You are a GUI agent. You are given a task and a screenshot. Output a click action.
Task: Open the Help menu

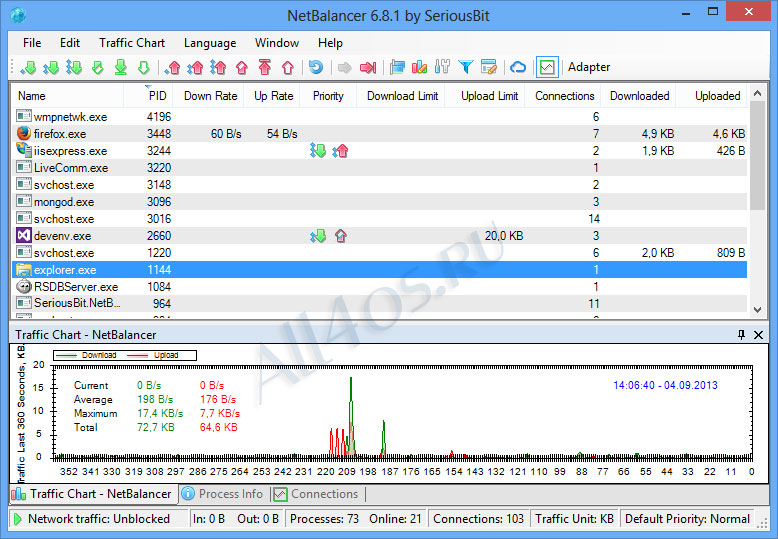pyautogui.click(x=330, y=43)
